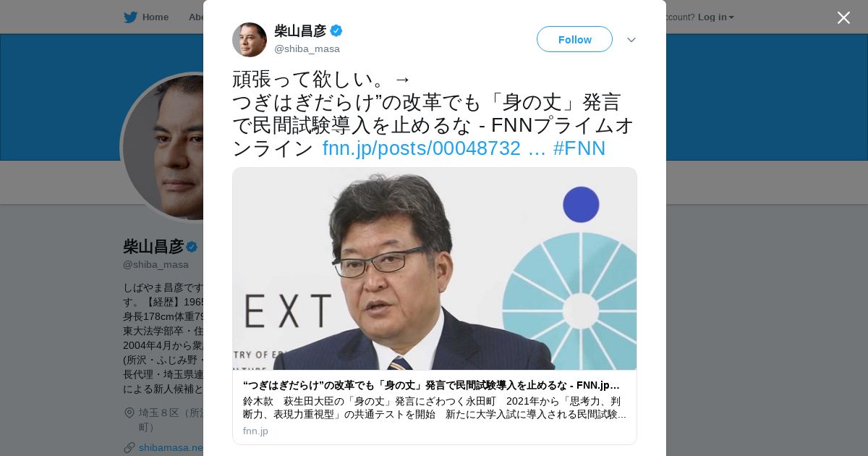This screenshot has width=868, height=456.
Task: Click the Twitter bird Home icon
Action: [130, 17]
